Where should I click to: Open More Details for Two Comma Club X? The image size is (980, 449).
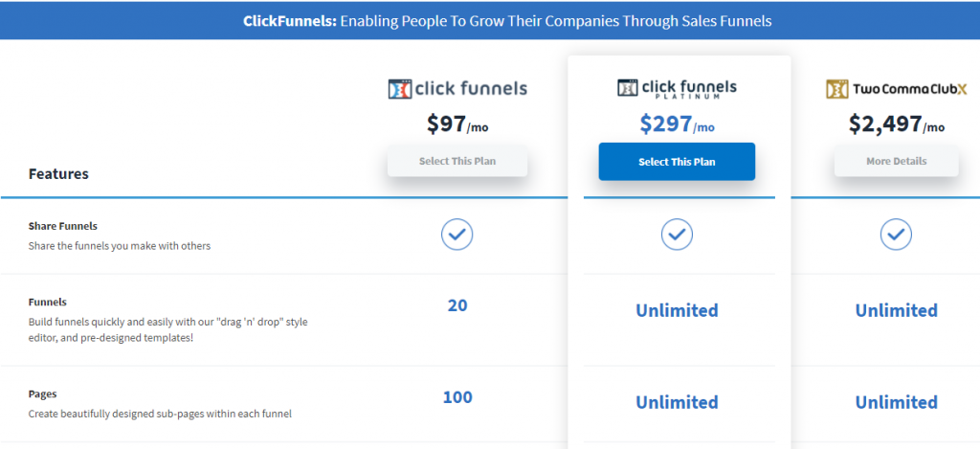click(x=896, y=162)
